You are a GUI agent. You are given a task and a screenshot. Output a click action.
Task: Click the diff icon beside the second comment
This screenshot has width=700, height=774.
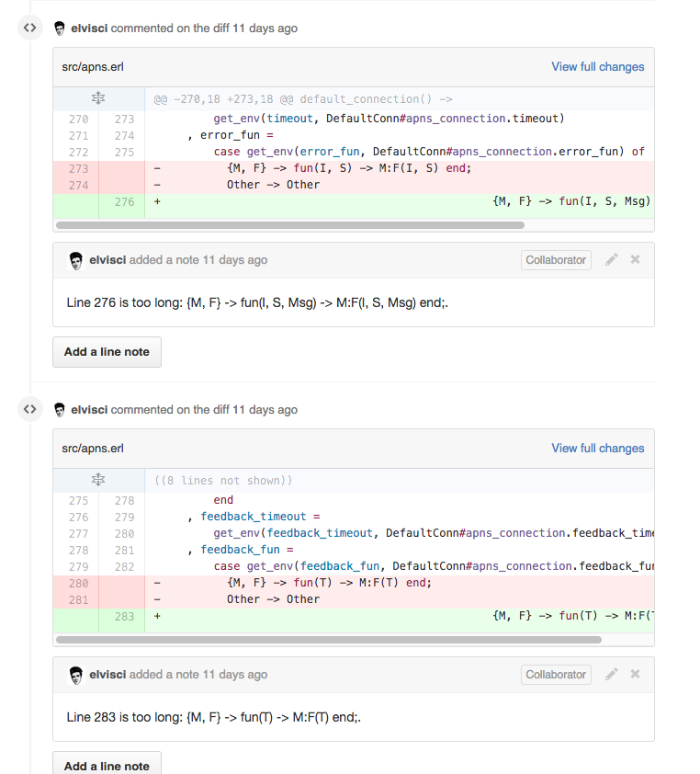30,409
